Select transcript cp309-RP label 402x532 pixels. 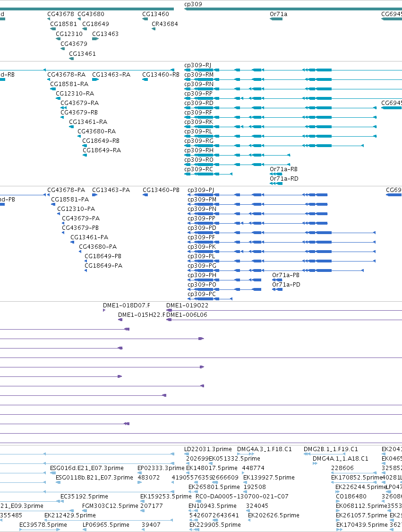(198, 94)
